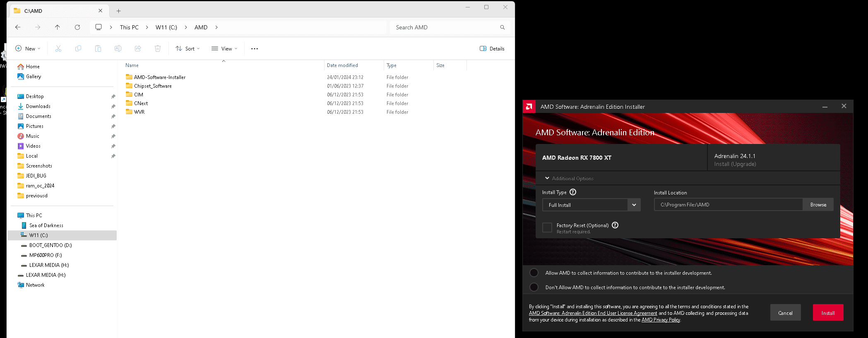The width and height of the screenshot is (868, 338).
Task: Collapse the Additional Options section
Action: (569, 178)
